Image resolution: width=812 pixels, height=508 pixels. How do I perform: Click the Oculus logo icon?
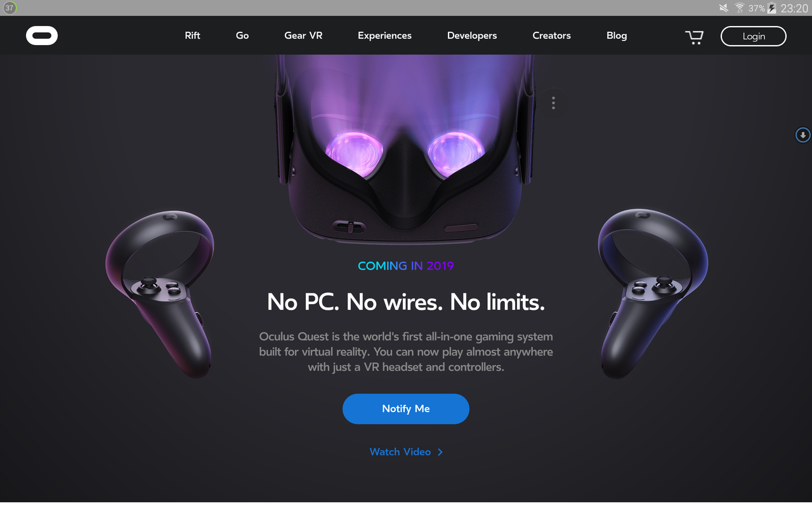[x=42, y=36]
